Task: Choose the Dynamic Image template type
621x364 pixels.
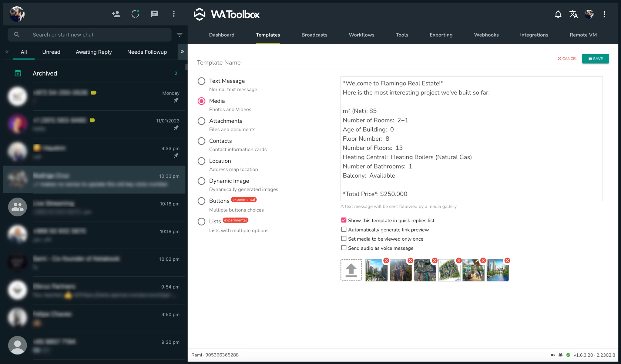Action: tap(201, 181)
